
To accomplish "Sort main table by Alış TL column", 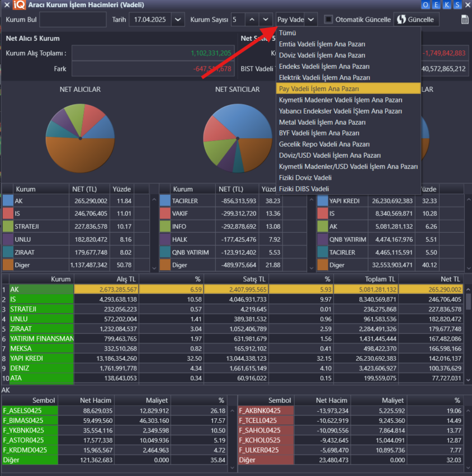I will (x=107, y=279).
